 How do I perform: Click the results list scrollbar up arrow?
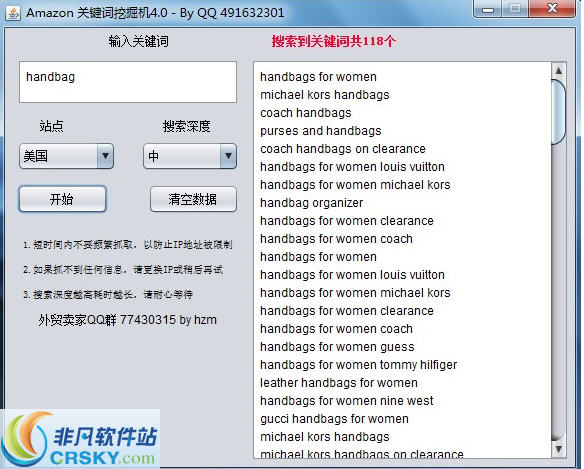(x=558, y=70)
